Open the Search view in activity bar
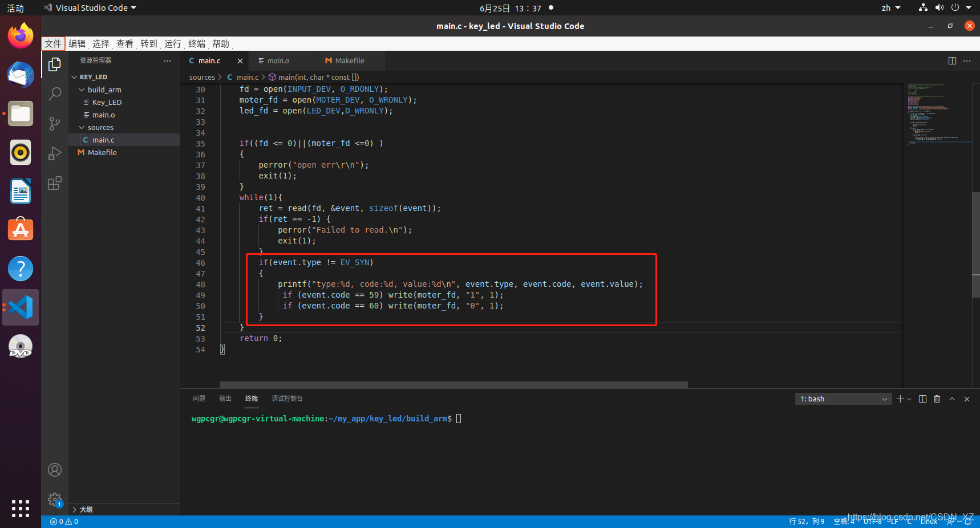This screenshot has height=528, width=980. [x=55, y=94]
